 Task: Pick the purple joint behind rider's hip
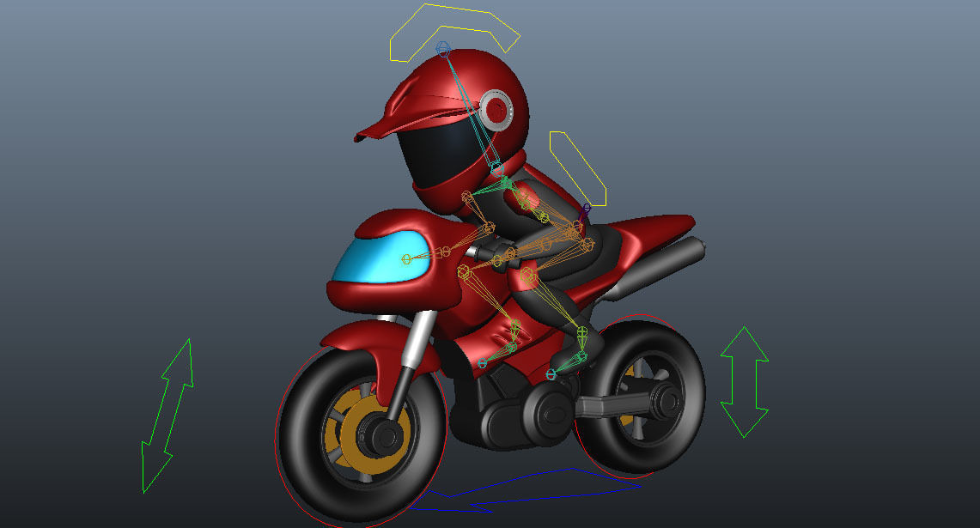pyautogui.click(x=587, y=208)
